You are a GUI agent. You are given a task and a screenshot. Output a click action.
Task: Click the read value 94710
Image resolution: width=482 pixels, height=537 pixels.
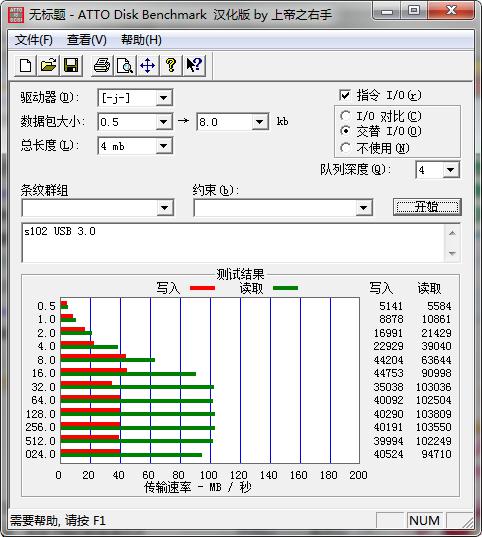coord(436,454)
